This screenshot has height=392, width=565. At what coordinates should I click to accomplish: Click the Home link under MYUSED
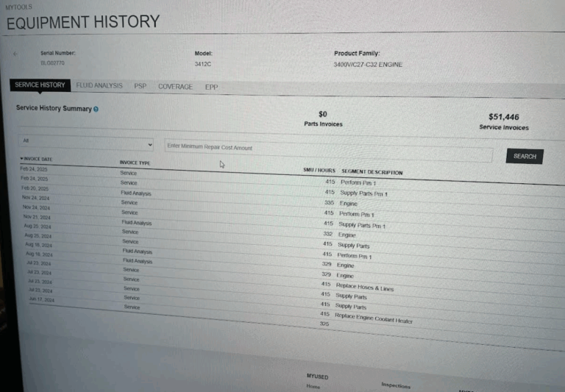tap(313, 385)
